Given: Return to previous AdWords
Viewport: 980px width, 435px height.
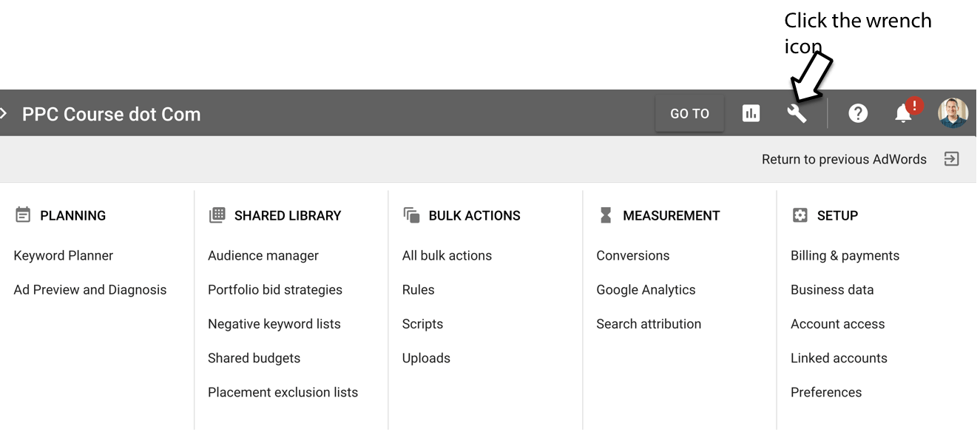Looking at the screenshot, I should (844, 159).
